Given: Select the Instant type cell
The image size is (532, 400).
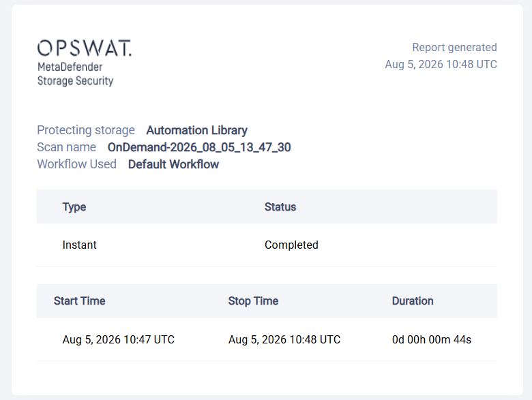Looking at the screenshot, I should point(79,245).
